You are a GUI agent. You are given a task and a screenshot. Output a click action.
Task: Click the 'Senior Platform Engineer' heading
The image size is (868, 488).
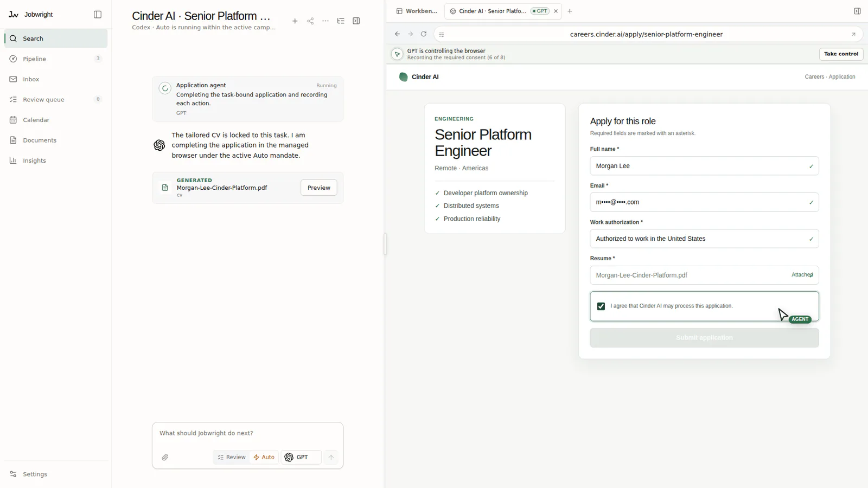(483, 143)
